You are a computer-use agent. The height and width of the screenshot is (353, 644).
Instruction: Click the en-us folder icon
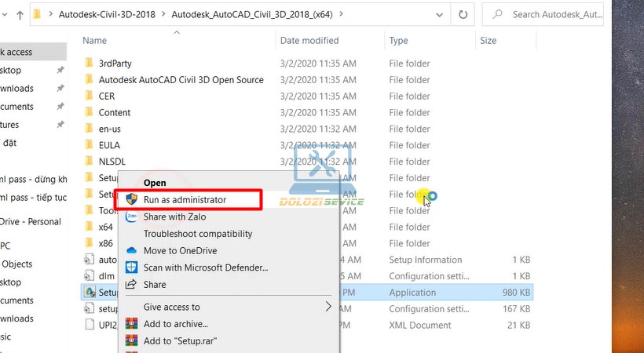(89, 129)
